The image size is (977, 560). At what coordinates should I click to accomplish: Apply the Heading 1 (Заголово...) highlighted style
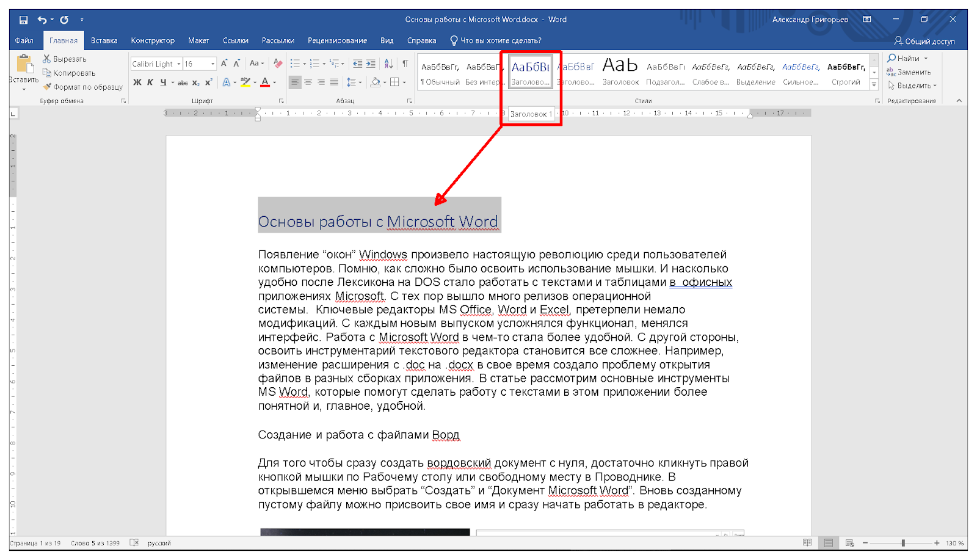click(530, 73)
